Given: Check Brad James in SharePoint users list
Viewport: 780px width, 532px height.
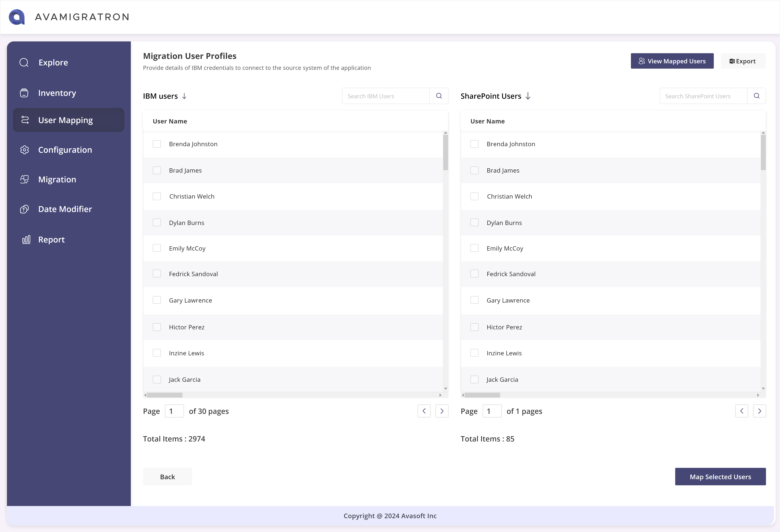Looking at the screenshot, I should click(x=474, y=170).
